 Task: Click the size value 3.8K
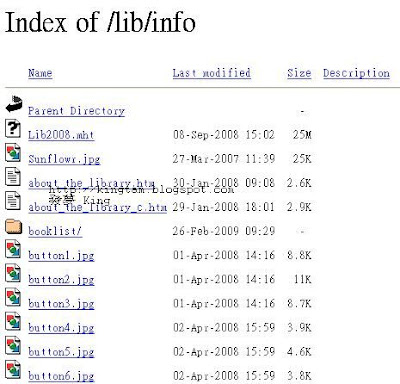pos(299,376)
